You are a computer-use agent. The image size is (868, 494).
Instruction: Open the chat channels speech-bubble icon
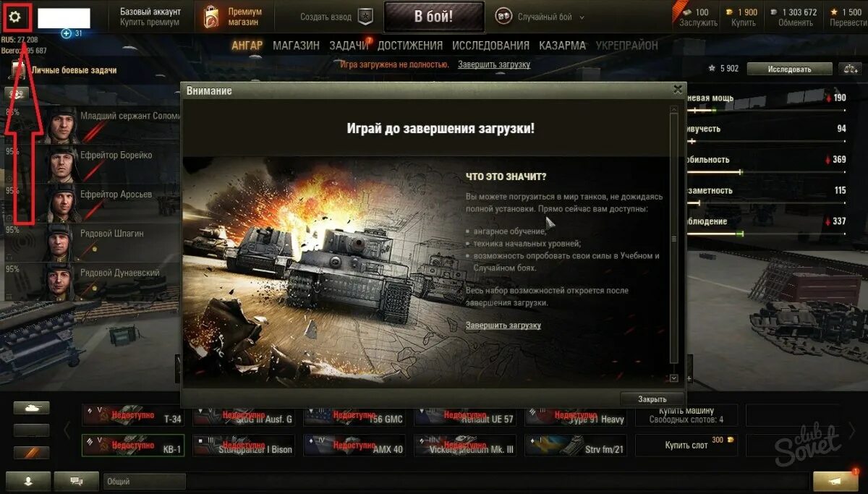(x=75, y=480)
